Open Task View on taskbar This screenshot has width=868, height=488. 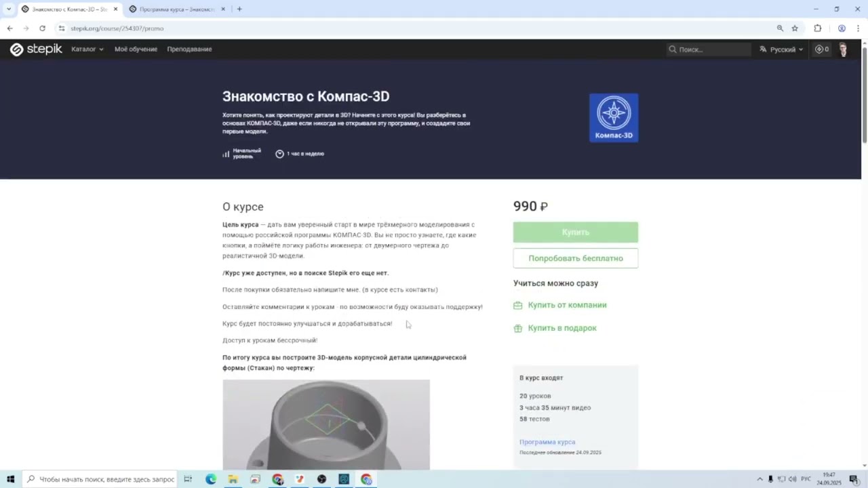tap(188, 479)
